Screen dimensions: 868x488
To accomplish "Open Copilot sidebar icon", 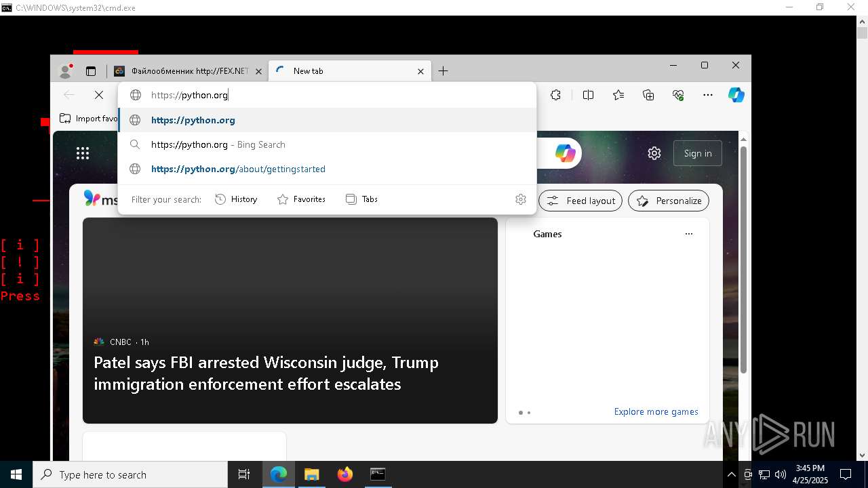I will 736,95.
